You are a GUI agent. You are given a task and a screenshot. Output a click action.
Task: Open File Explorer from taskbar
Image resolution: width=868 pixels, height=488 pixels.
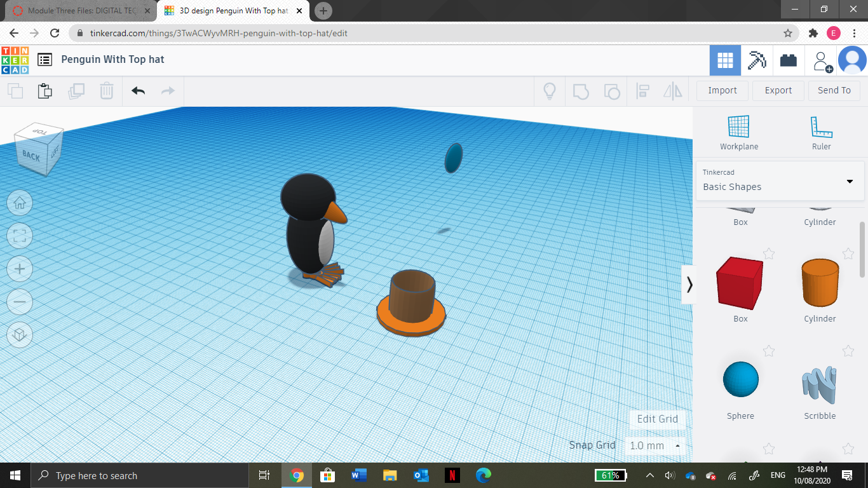390,475
